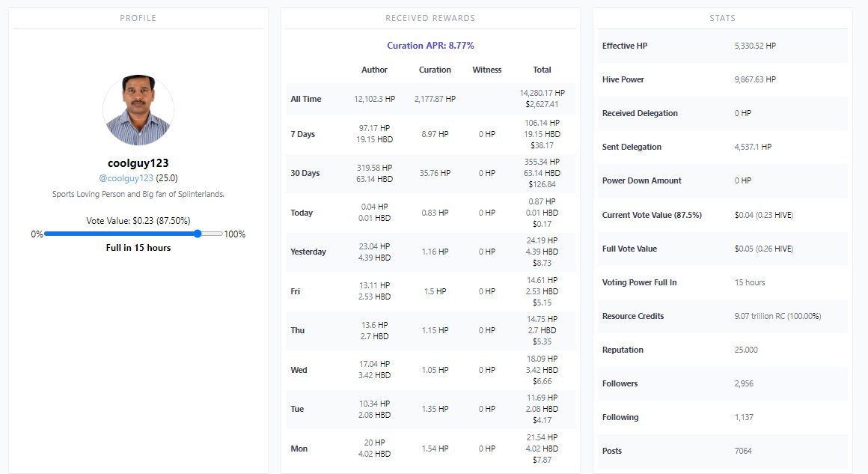Select the Yesterday author value 23.04 HP
Screen dimensions: 868x474
(x=374, y=246)
